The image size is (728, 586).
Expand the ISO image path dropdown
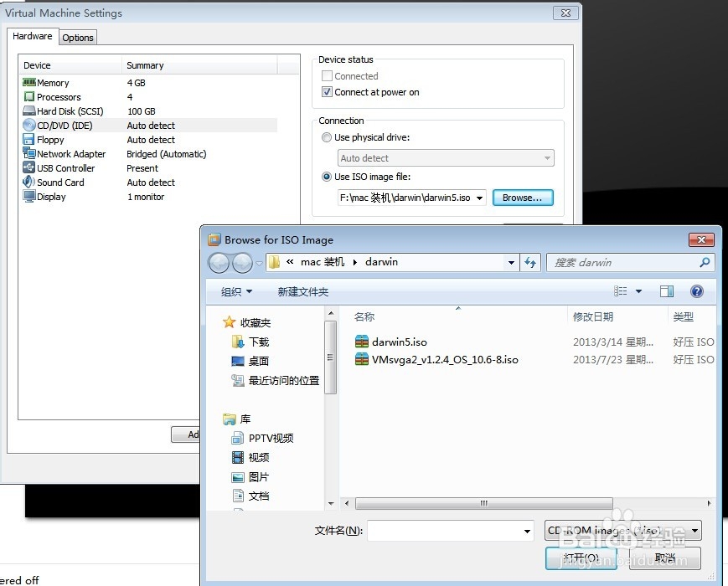pyautogui.click(x=479, y=198)
